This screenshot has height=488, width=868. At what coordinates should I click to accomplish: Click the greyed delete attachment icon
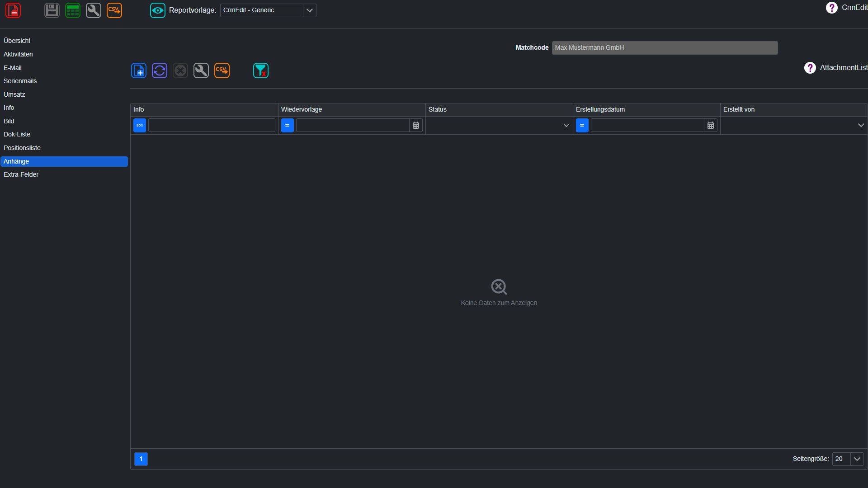pos(180,70)
